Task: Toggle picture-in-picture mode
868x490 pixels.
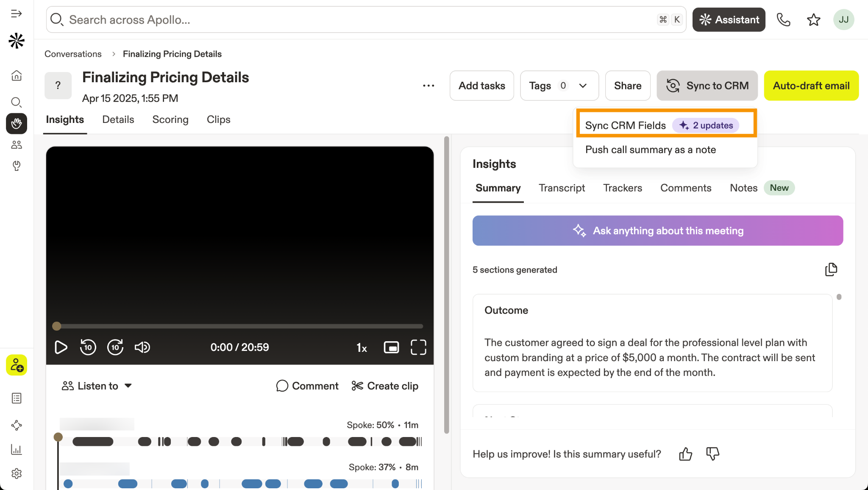Action: [x=391, y=347]
